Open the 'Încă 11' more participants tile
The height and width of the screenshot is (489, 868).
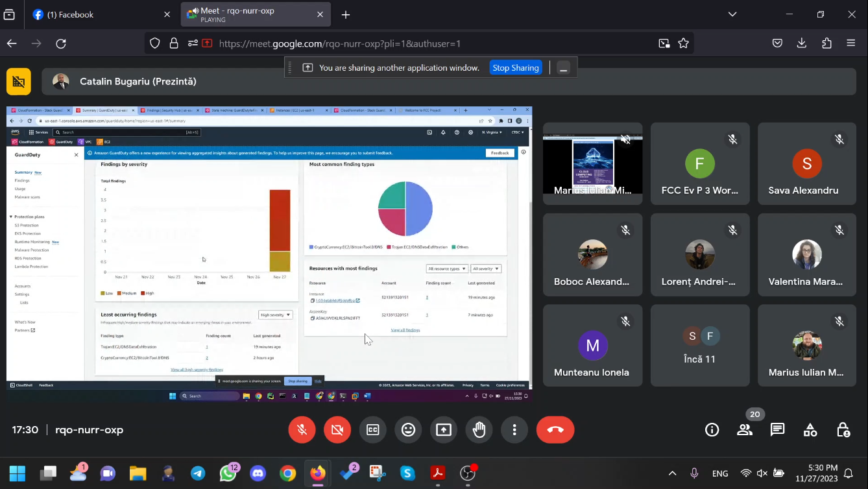[x=700, y=346]
